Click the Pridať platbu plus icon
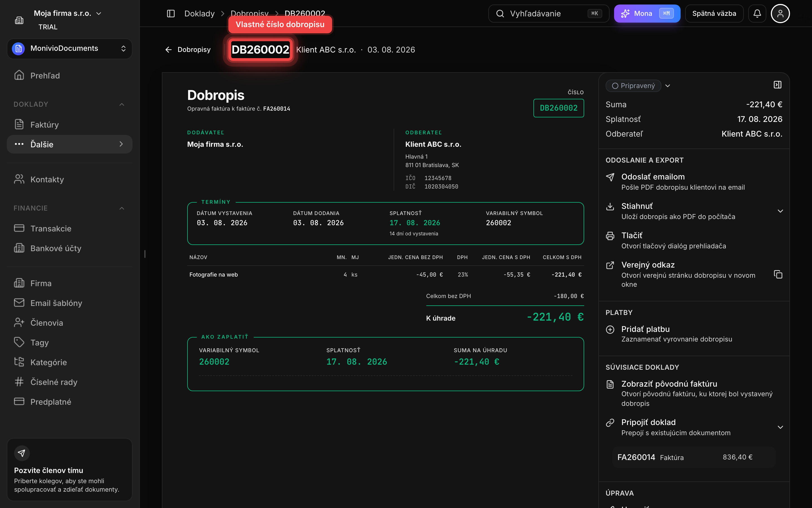Image resolution: width=812 pixels, height=508 pixels. click(x=610, y=330)
